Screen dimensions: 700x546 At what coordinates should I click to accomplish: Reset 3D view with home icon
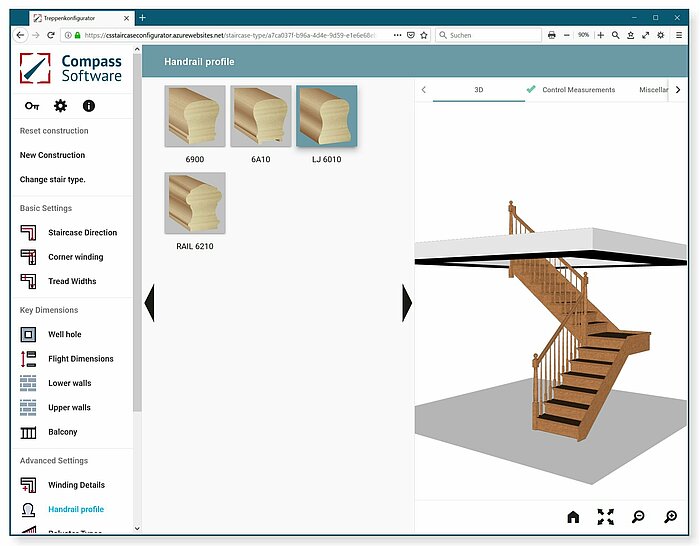573,517
